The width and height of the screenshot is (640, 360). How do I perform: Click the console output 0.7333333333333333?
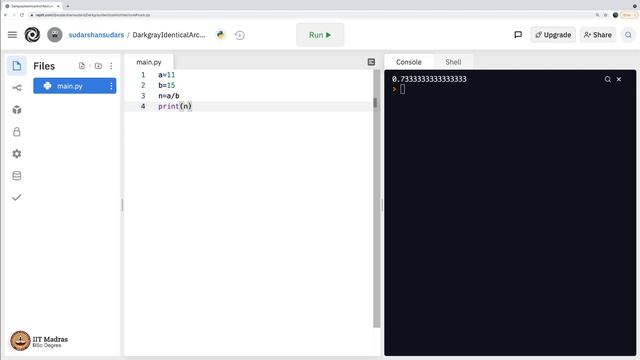(429, 79)
